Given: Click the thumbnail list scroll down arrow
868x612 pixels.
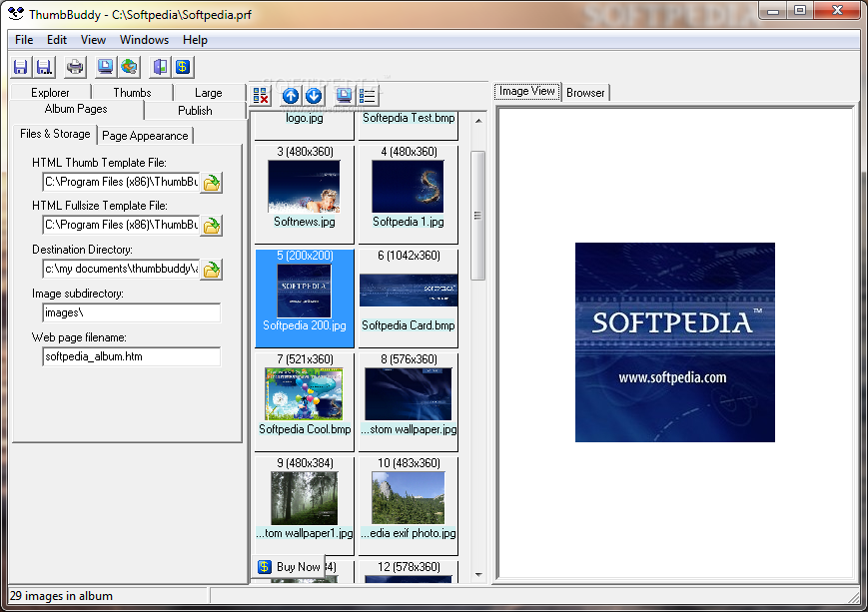Looking at the screenshot, I should (478, 575).
